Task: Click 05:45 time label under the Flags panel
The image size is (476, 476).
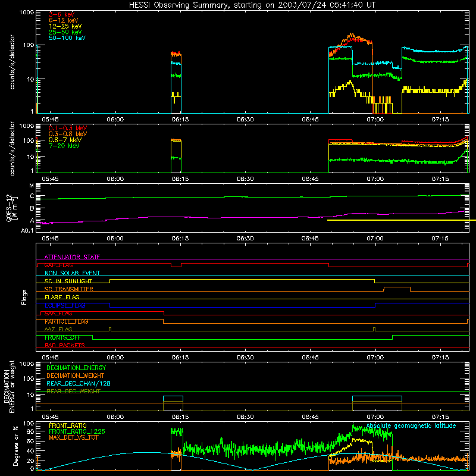Action: pyautogui.click(x=50, y=358)
